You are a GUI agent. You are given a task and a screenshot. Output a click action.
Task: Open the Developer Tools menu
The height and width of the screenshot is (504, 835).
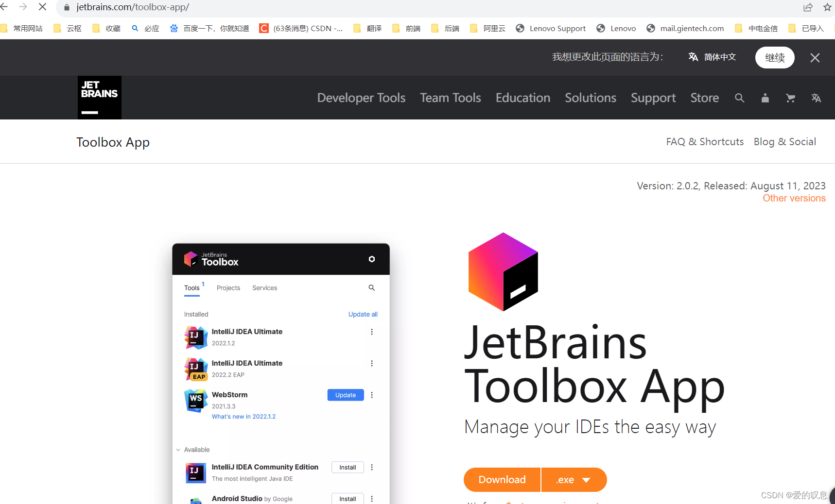361,98
